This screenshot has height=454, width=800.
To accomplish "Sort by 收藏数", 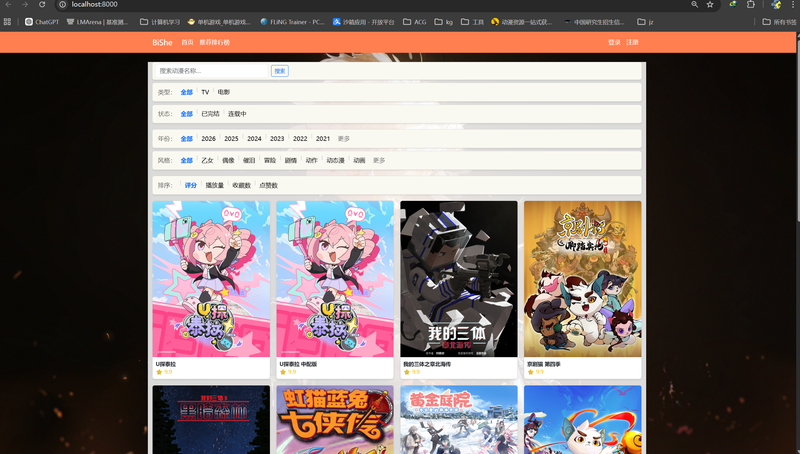I will [x=241, y=185].
